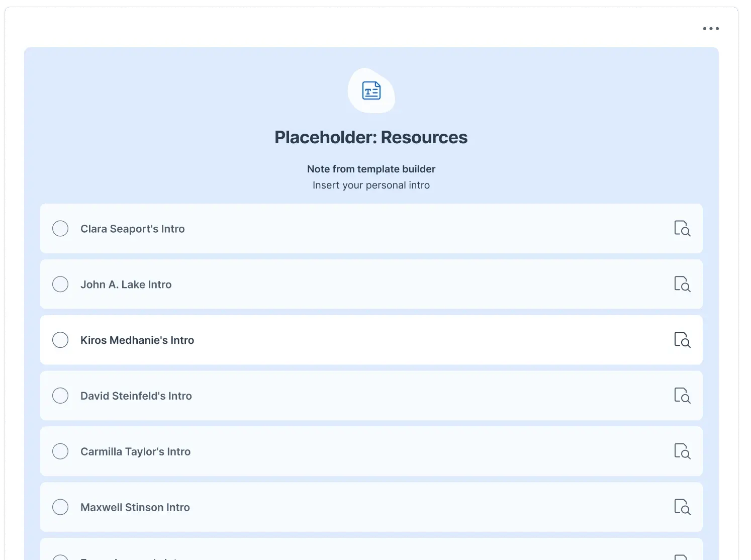This screenshot has width=751, height=560.
Task: Preview John A. Lake Intro document
Action: (x=682, y=284)
